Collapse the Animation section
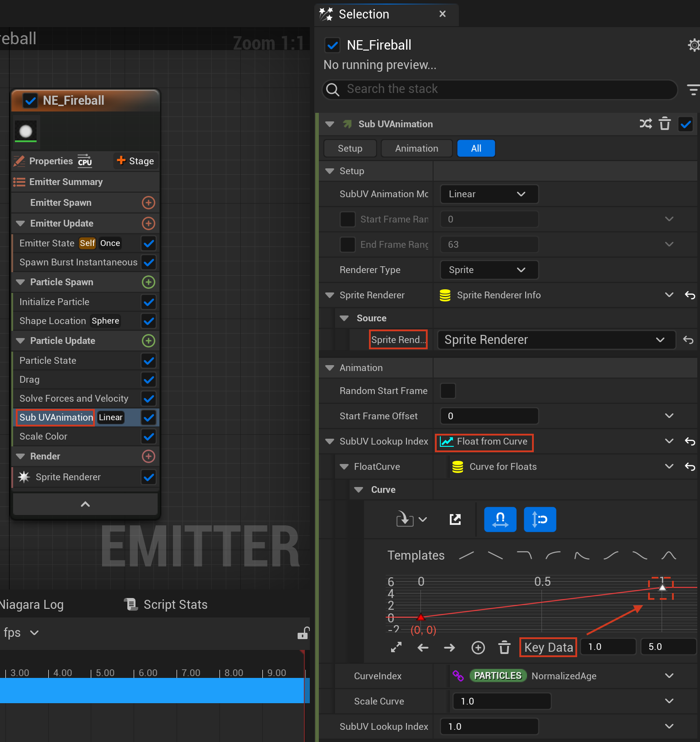Viewport: 700px width, 742px height. click(x=330, y=368)
